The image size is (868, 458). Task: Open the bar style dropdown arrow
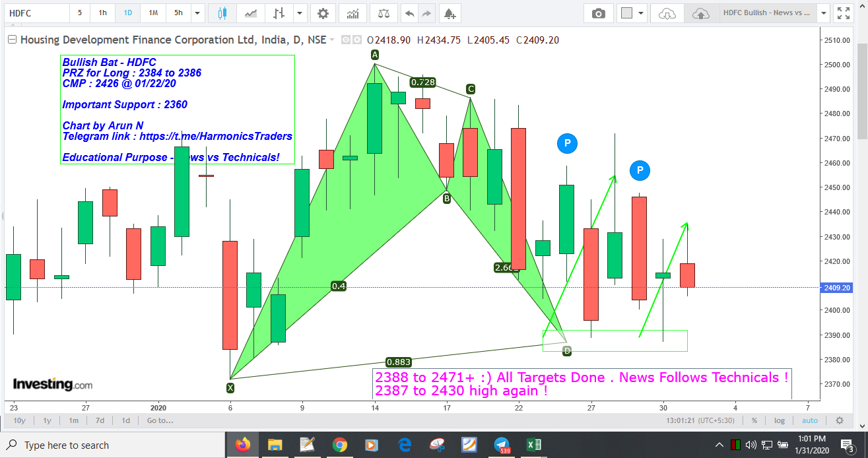tap(300, 13)
